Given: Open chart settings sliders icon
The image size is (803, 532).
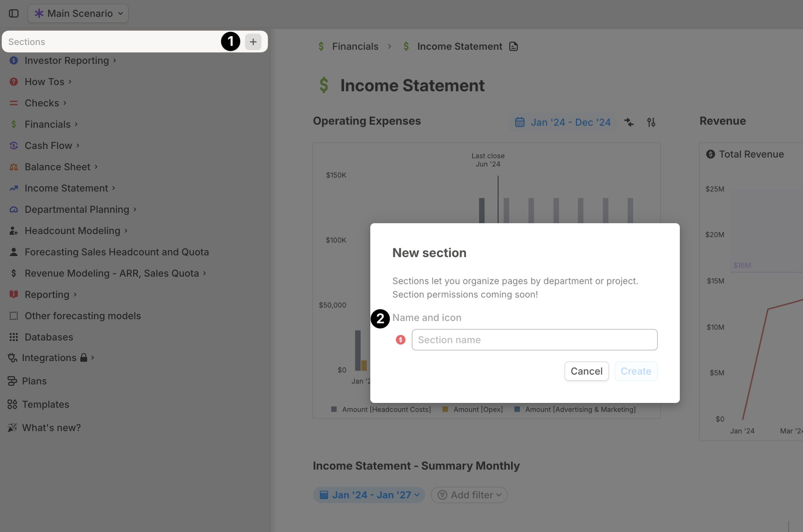Looking at the screenshot, I should (651, 122).
